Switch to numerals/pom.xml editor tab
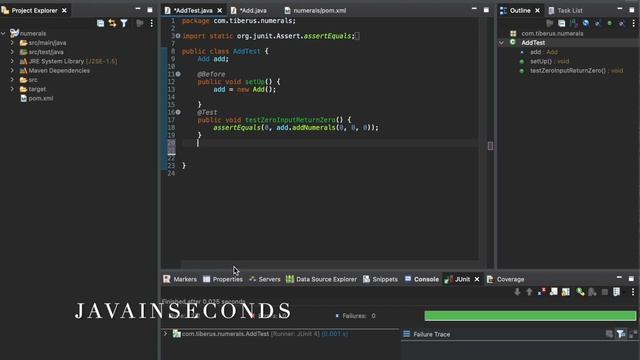 (315, 10)
